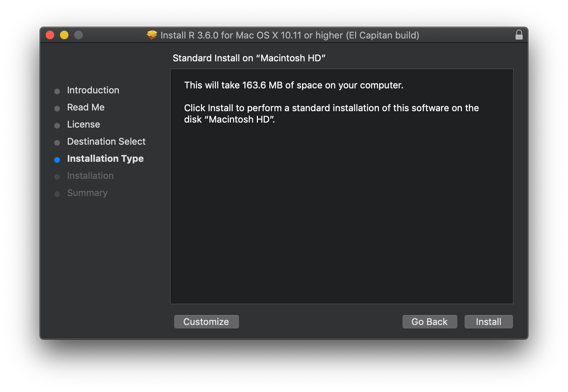Select the Read Me step in the sidebar
568x392 pixels.
(x=86, y=107)
